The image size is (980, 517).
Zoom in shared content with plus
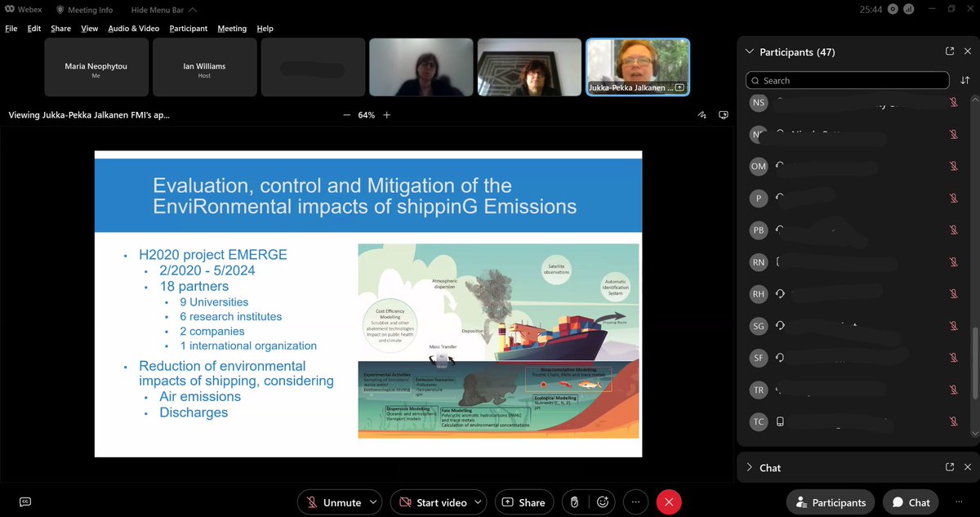click(387, 115)
